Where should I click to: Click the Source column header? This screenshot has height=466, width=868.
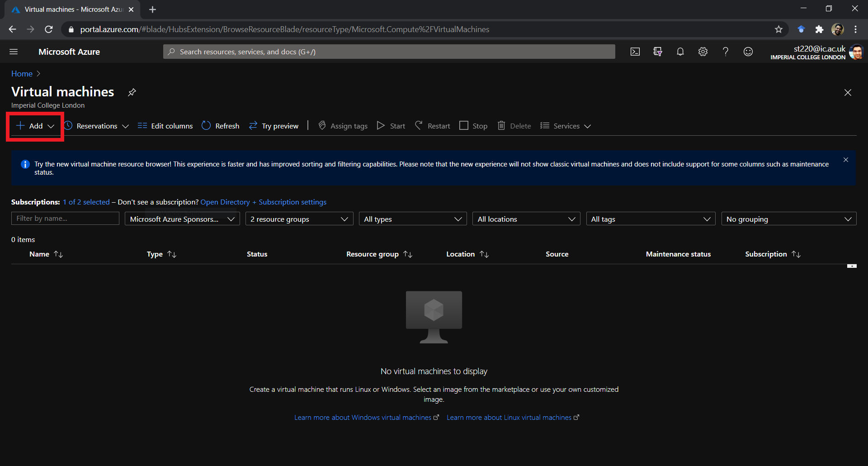[x=557, y=254]
